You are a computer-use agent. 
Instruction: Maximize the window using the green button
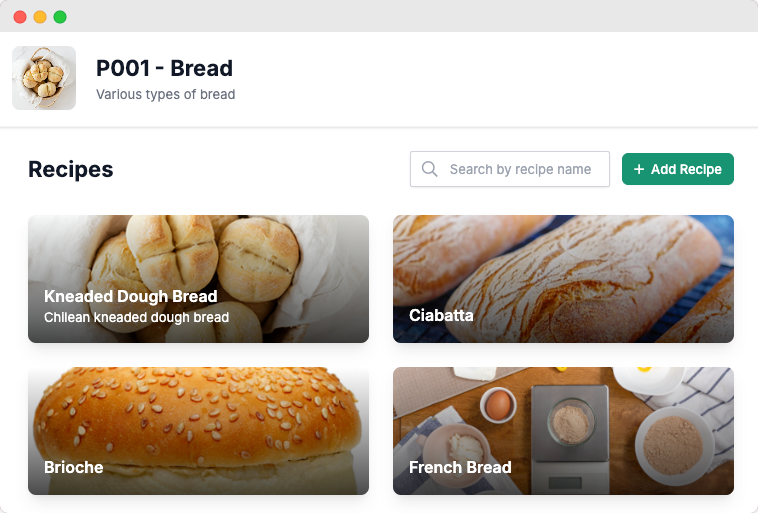pos(60,17)
